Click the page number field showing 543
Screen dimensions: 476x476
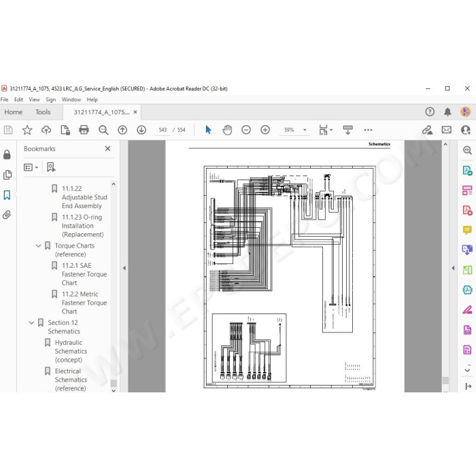(x=163, y=130)
